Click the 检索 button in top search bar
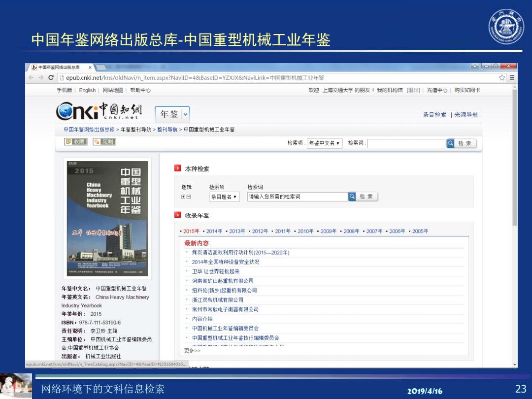The height and width of the screenshot is (399, 532). [465, 143]
